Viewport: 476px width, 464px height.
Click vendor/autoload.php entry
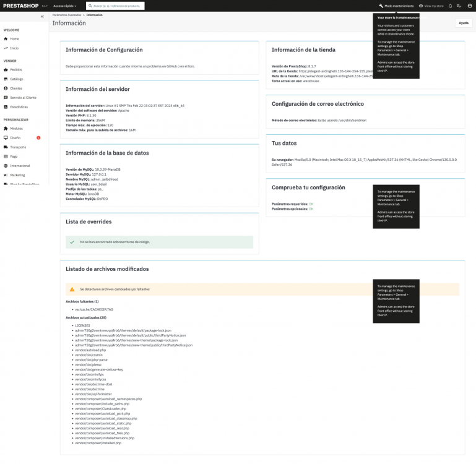click(x=90, y=350)
